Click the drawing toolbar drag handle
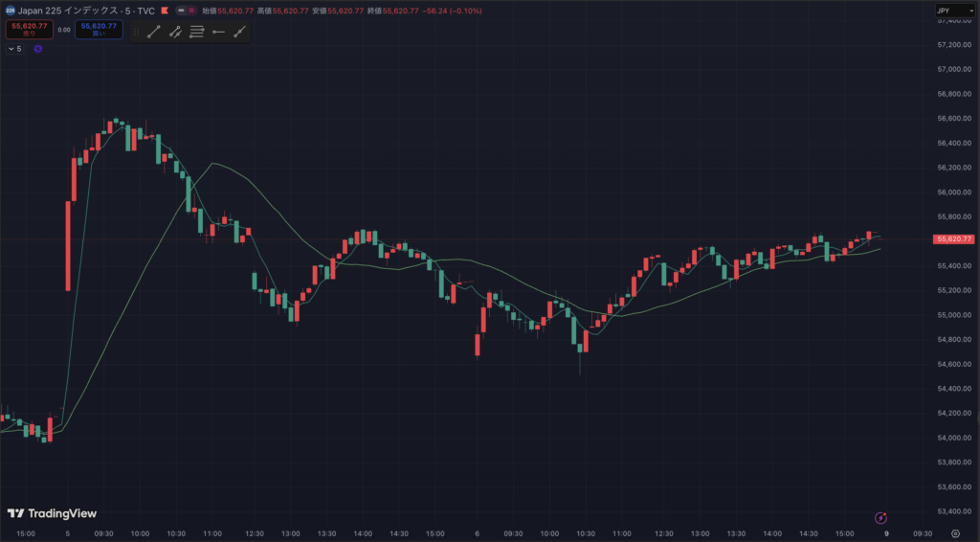Viewport: 980px width, 542px height. 136,32
